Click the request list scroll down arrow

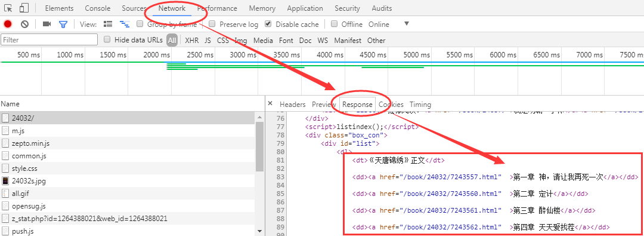pos(259,231)
